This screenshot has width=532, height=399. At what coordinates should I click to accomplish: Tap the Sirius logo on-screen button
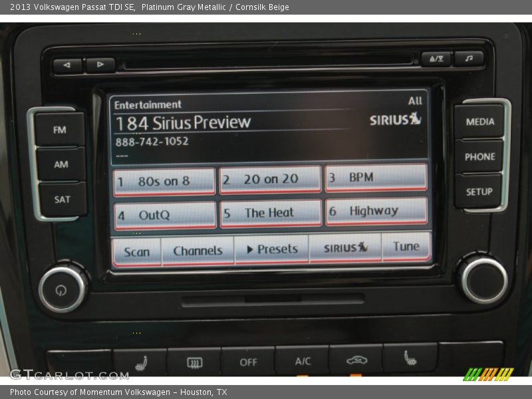[345, 247]
